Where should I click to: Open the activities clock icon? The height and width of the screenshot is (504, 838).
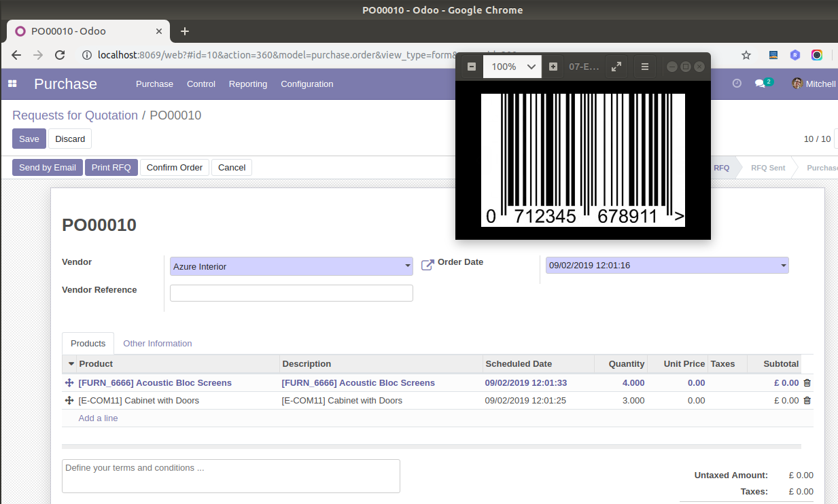pyautogui.click(x=737, y=84)
